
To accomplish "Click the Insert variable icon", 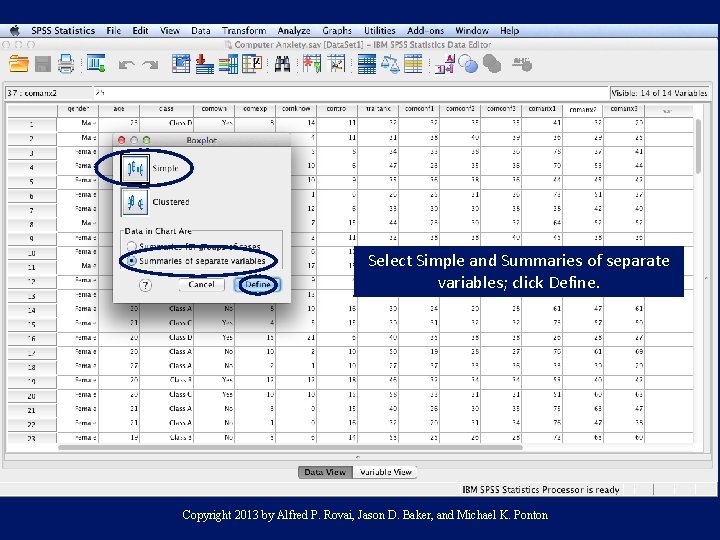I will [337, 64].
